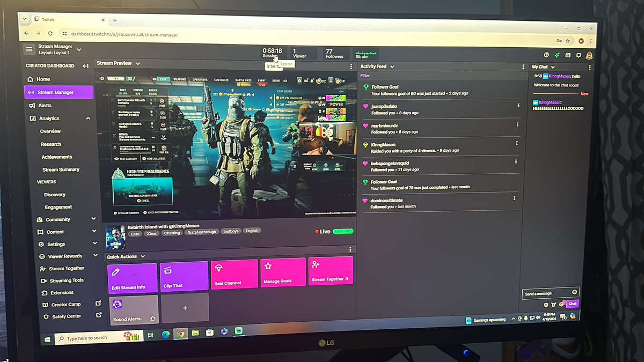Open the chat settings gear icon
The height and width of the screenshot is (362, 644).
560,304
